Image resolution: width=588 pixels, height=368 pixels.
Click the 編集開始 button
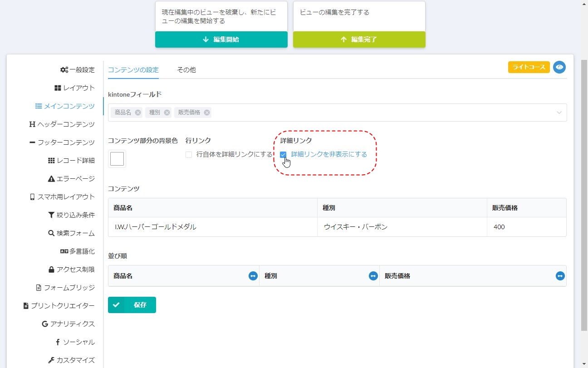pos(221,39)
